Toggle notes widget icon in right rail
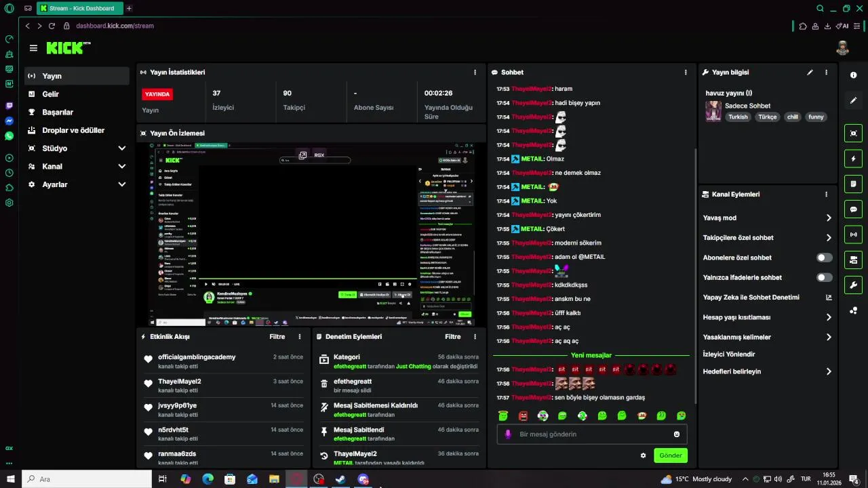The width and height of the screenshot is (868, 488). tap(853, 184)
